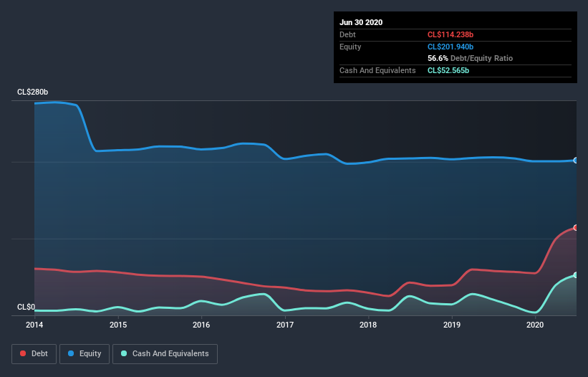Select the 2020 x-axis label
588x377 pixels.
(x=535, y=325)
